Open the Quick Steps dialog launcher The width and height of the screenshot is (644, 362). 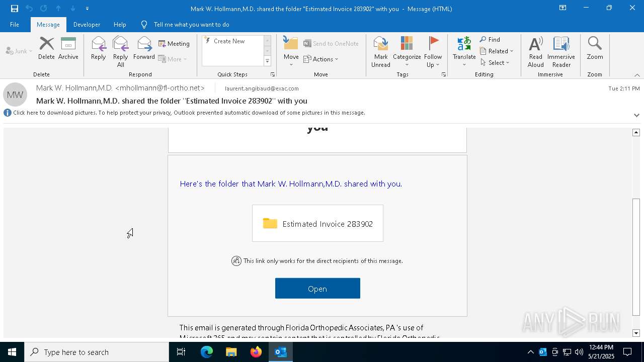point(273,74)
